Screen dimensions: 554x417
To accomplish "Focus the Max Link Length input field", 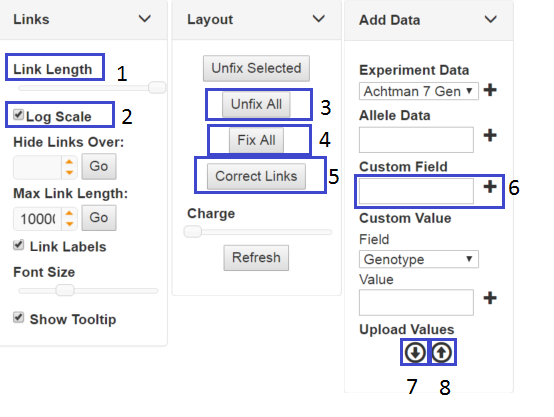I will (x=38, y=219).
